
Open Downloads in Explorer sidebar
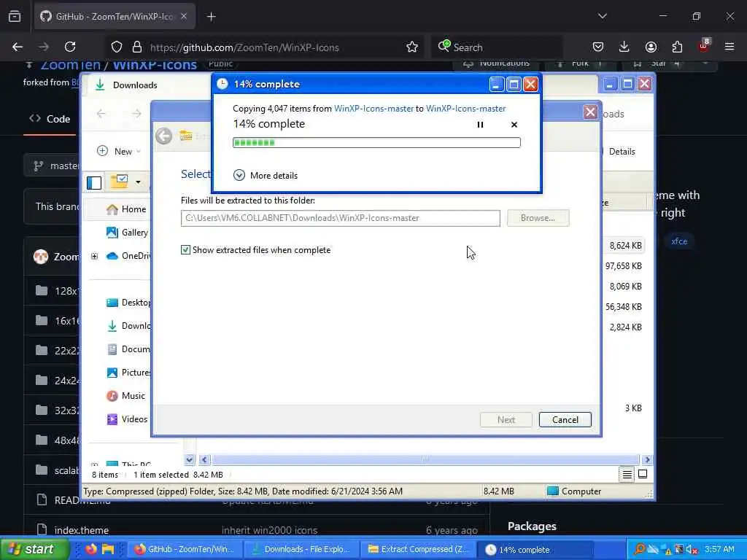coord(128,326)
